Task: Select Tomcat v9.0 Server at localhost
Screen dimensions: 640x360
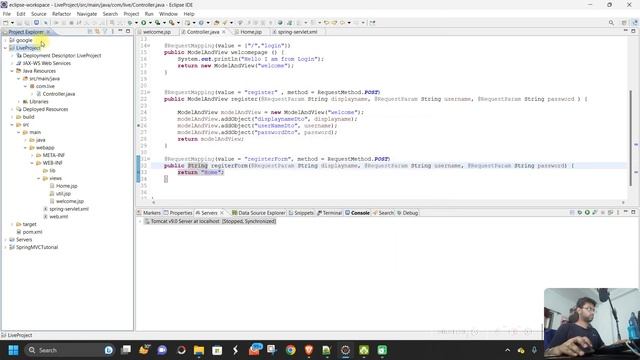Action: click(210, 221)
